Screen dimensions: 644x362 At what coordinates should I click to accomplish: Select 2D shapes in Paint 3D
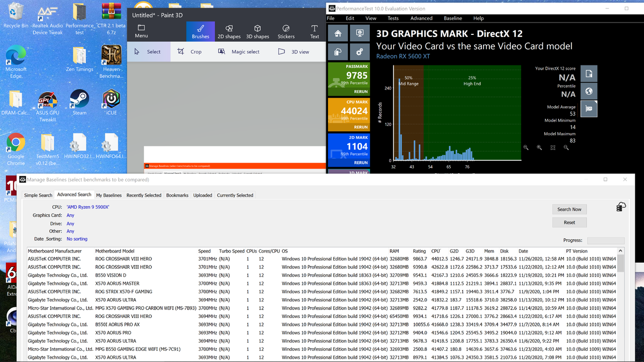pyautogui.click(x=229, y=32)
